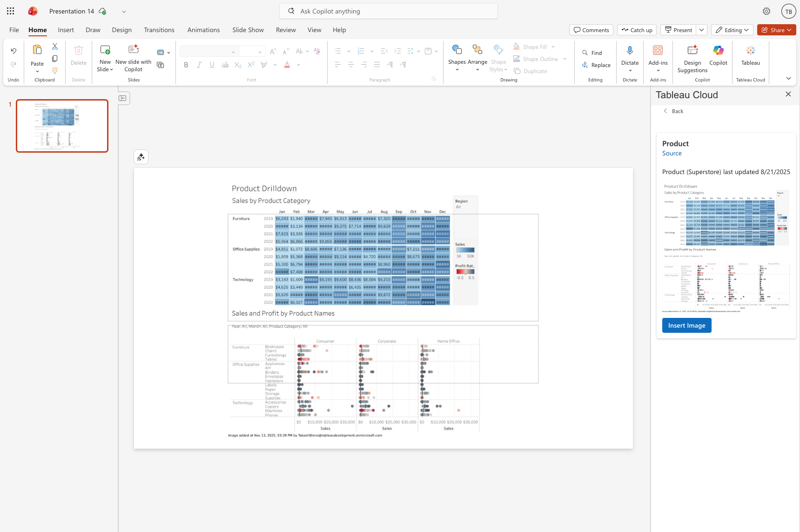Click the font color button
The image size is (800, 532).
(x=287, y=65)
